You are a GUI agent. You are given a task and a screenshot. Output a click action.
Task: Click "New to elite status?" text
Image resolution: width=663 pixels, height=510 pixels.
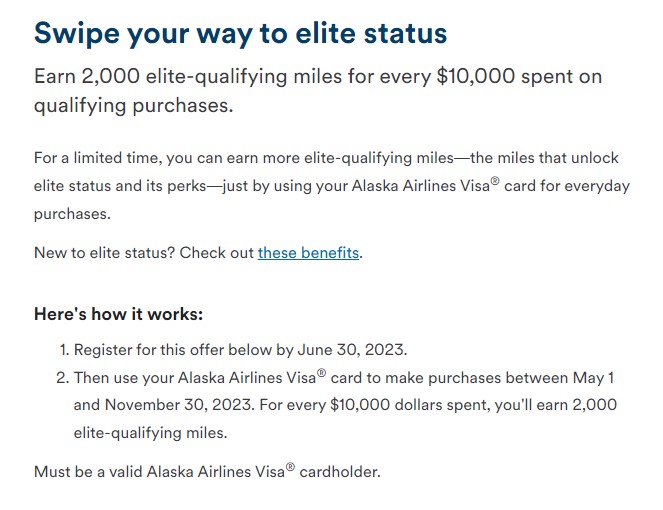click(x=104, y=252)
